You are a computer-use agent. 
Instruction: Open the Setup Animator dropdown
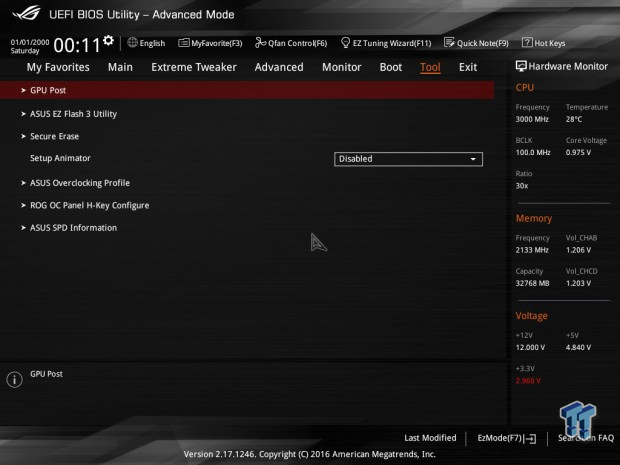408,159
